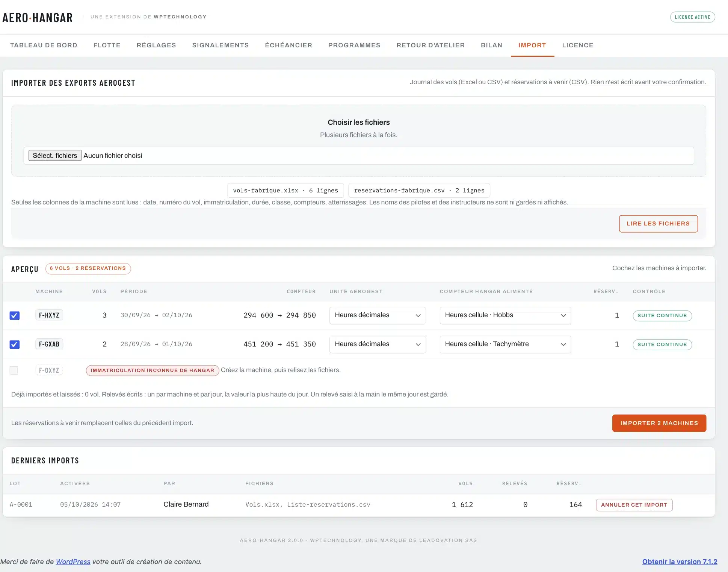Switch to Réglages tab
728x572 pixels.
(x=156, y=45)
